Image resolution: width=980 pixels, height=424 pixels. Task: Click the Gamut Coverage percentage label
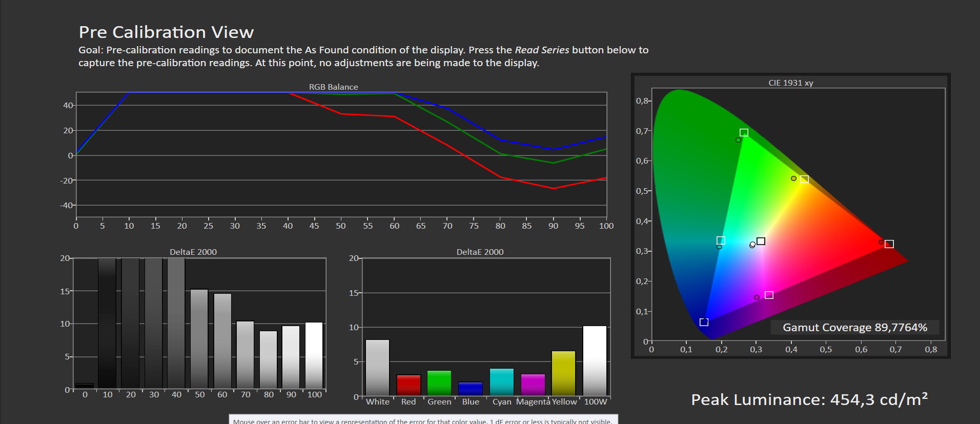(x=854, y=328)
